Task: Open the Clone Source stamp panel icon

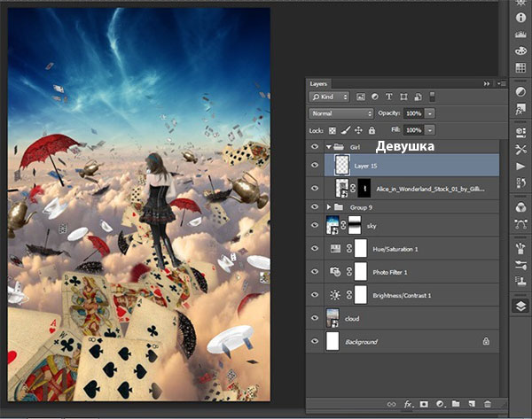Action: tap(520, 282)
